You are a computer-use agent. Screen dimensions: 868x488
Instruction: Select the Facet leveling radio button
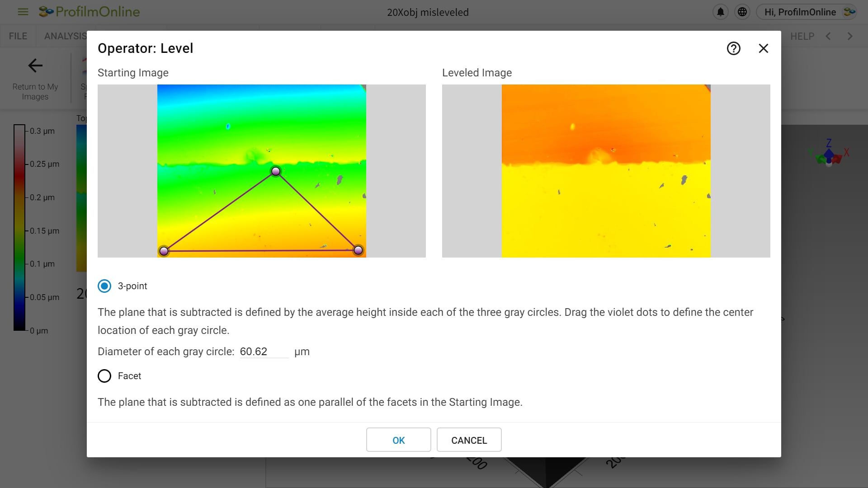point(104,376)
